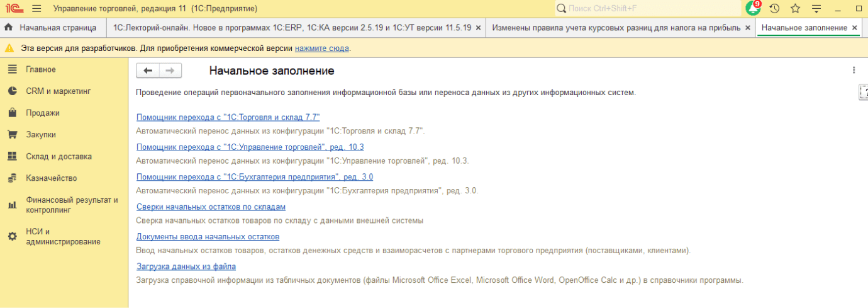Open НСИ и администрирование section
Viewport: 868px width, 308px height.
64,237
